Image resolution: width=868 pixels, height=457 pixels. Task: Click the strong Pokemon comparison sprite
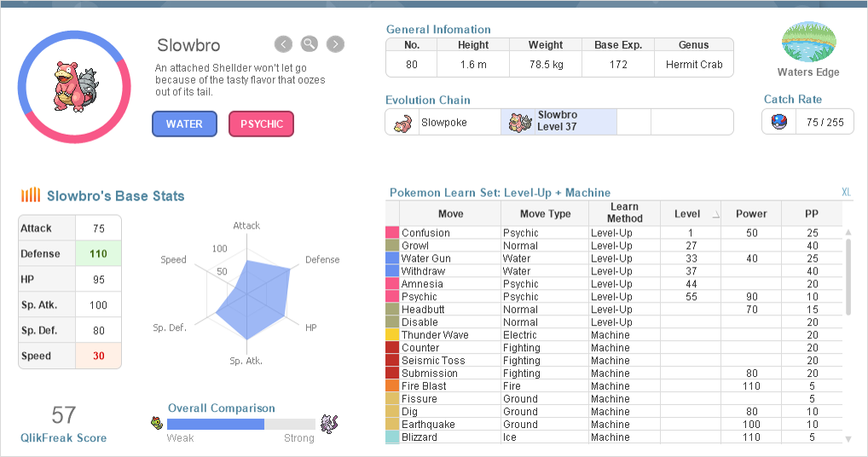point(328,423)
